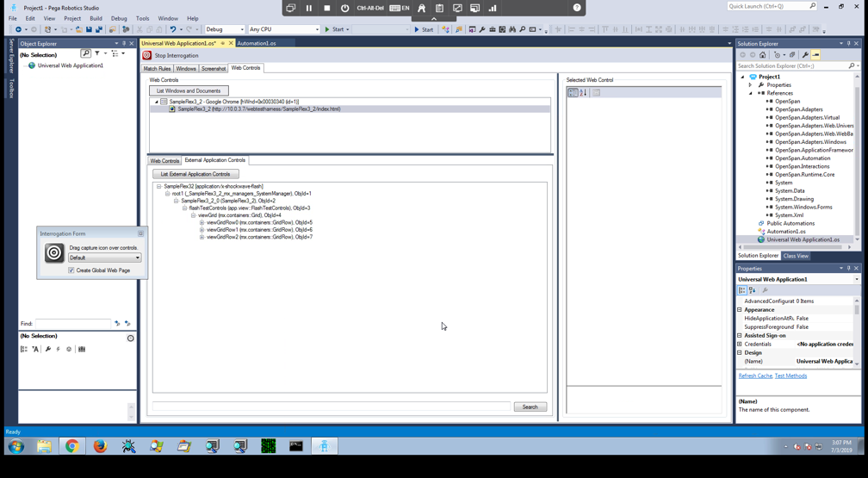Click the binoculars icon in the main toolbar
The height and width of the screenshot is (478, 868).
point(512,29)
